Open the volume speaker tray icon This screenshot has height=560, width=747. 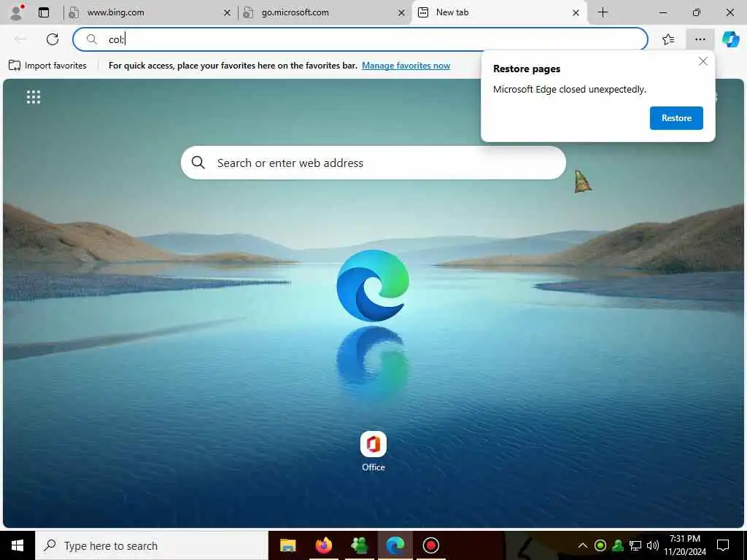(653, 545)
